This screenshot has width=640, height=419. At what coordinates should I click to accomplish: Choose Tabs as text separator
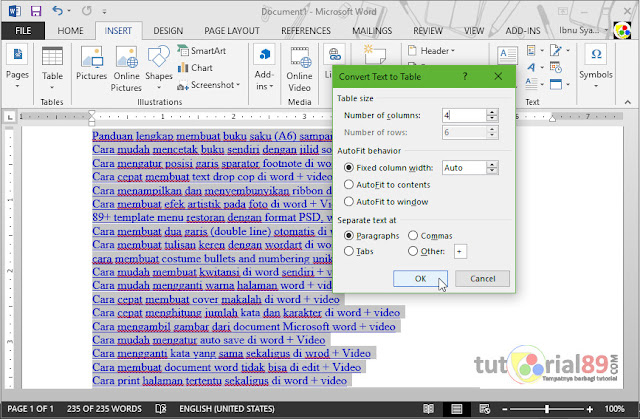pos(359,251)
